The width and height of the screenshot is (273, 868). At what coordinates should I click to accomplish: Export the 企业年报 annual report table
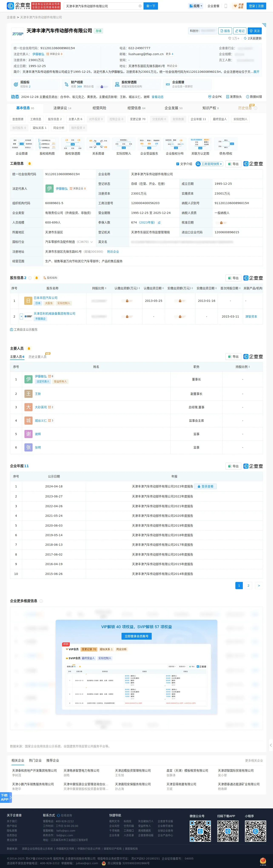(x=233, y=466)
